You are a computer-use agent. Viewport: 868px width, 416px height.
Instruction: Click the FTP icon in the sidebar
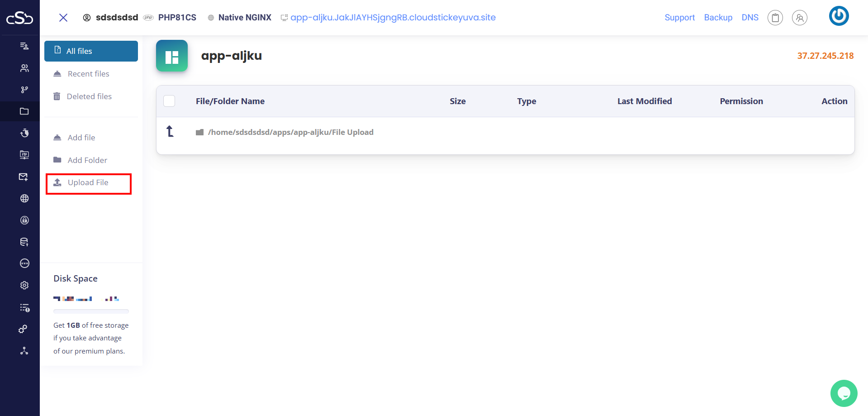click(x=24, y=155)
